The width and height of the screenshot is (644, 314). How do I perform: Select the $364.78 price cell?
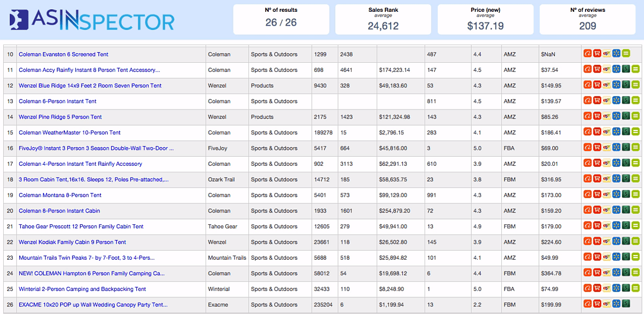(x=560, y=273)
